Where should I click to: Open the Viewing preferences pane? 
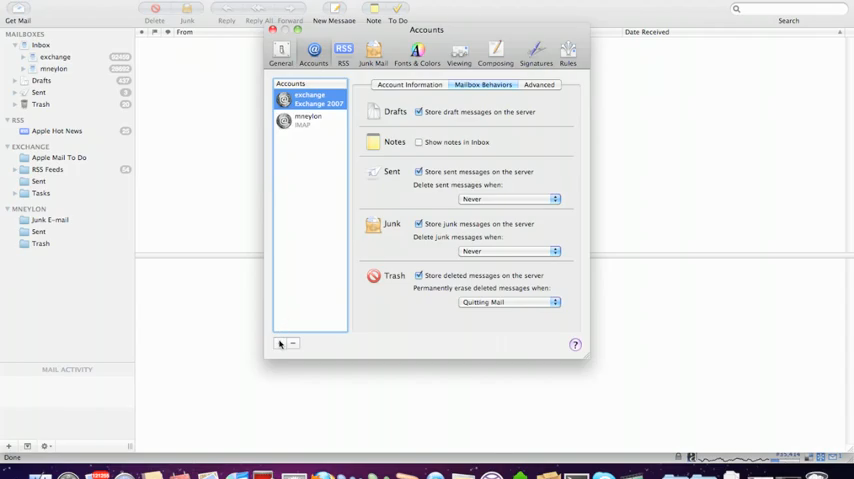pyautogui.click(x=459, y=53)
